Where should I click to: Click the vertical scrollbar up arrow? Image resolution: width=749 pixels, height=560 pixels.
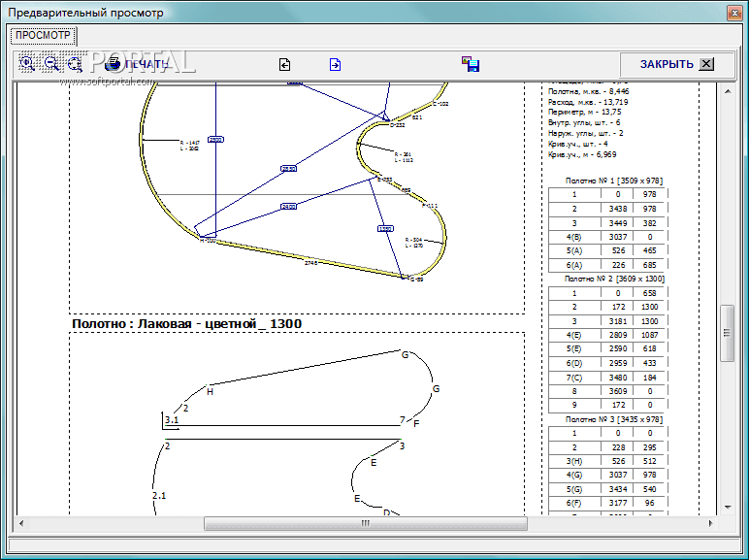pos(727,90)
